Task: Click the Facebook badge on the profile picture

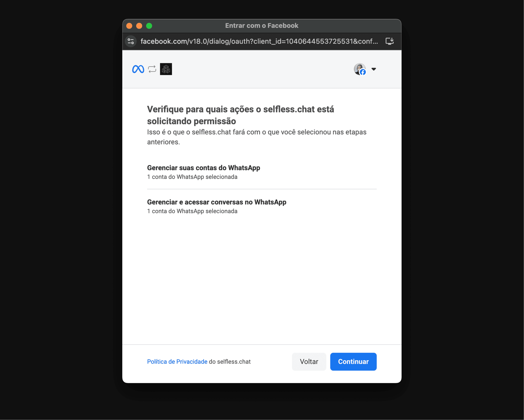Action: click(363, 72)
